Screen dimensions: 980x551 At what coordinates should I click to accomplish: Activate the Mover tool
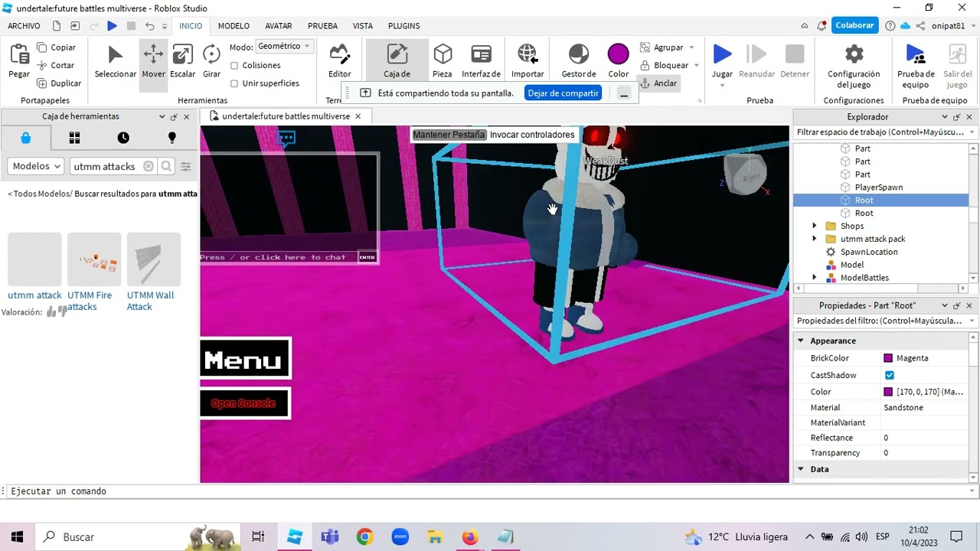[153, 62]
